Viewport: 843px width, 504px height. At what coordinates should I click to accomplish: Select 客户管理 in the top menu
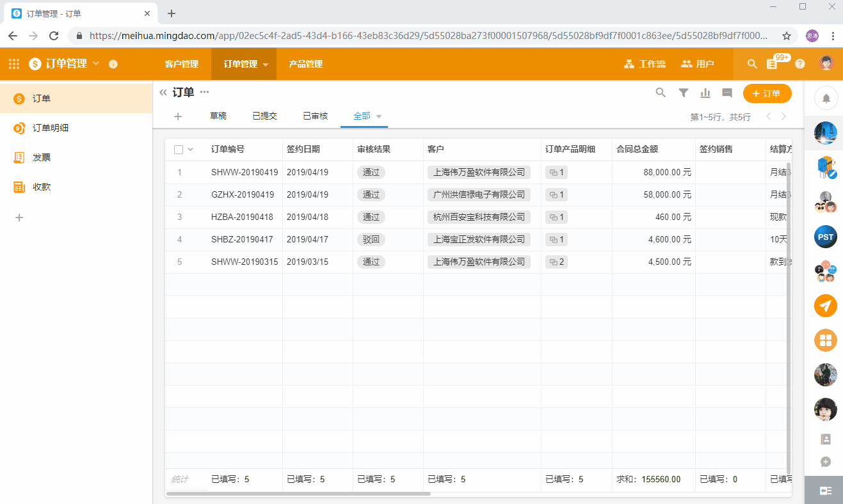click(x=181, y=64)
